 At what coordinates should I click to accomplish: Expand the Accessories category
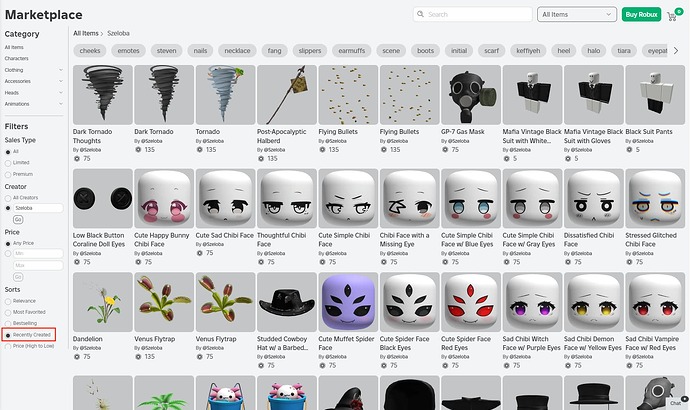pyautogui.click(x=61, y=81)
